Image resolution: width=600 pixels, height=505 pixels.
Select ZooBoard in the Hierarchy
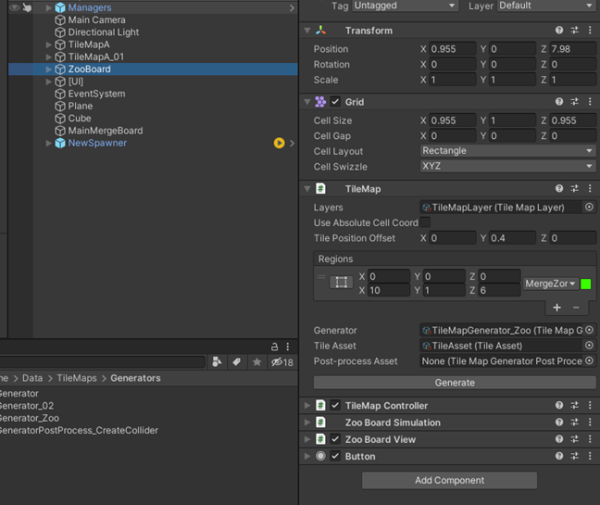click(90, 70)
